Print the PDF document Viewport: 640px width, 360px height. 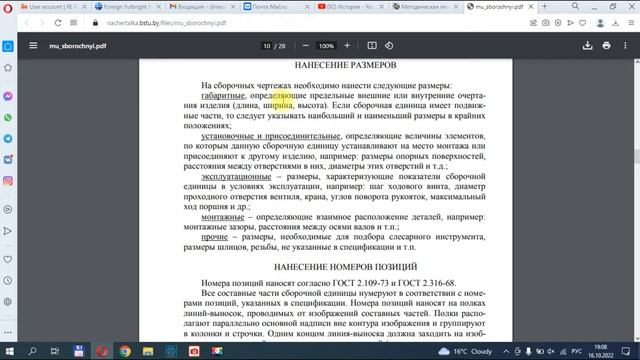click(x=606, y=46)
